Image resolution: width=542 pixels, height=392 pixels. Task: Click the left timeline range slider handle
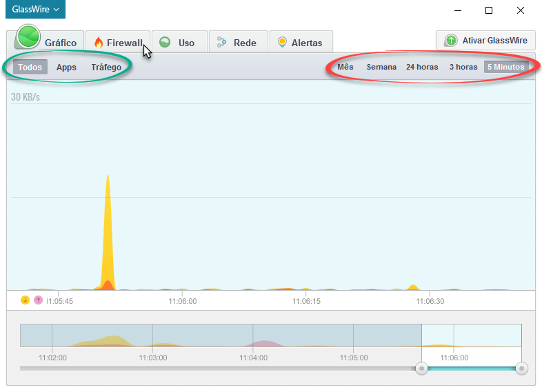422,369
